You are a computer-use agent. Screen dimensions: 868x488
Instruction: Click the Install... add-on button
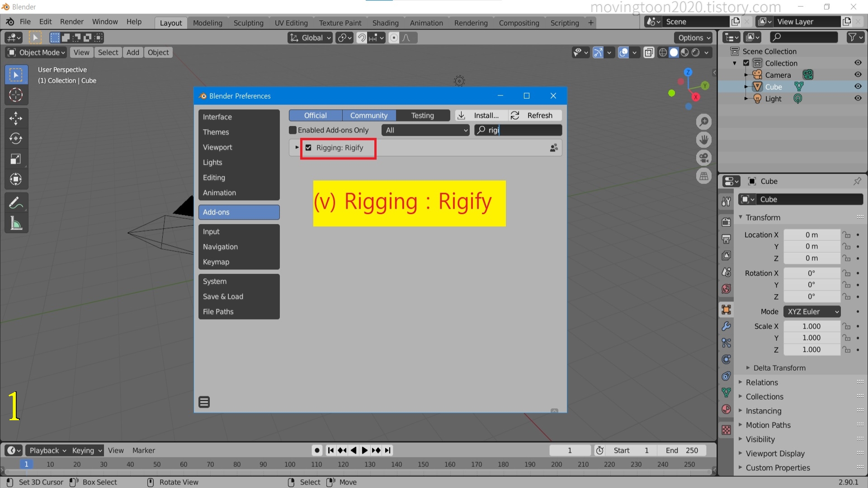(481, 116)
